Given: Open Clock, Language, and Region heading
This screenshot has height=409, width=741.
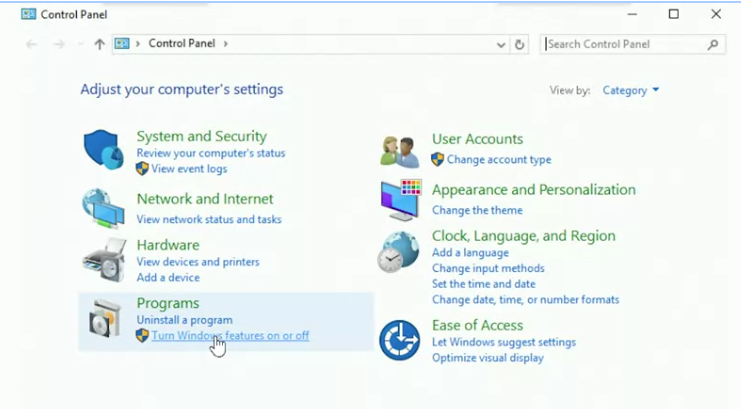Looking at the screenshot, I should pyautogui.click(x=524, y=235).
